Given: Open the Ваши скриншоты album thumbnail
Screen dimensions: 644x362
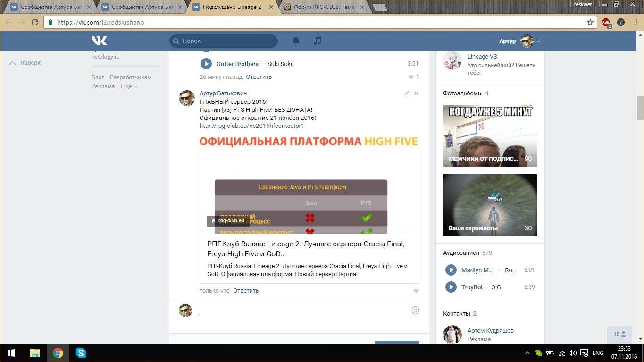Looking at the screenshot, I should [490, 205].
